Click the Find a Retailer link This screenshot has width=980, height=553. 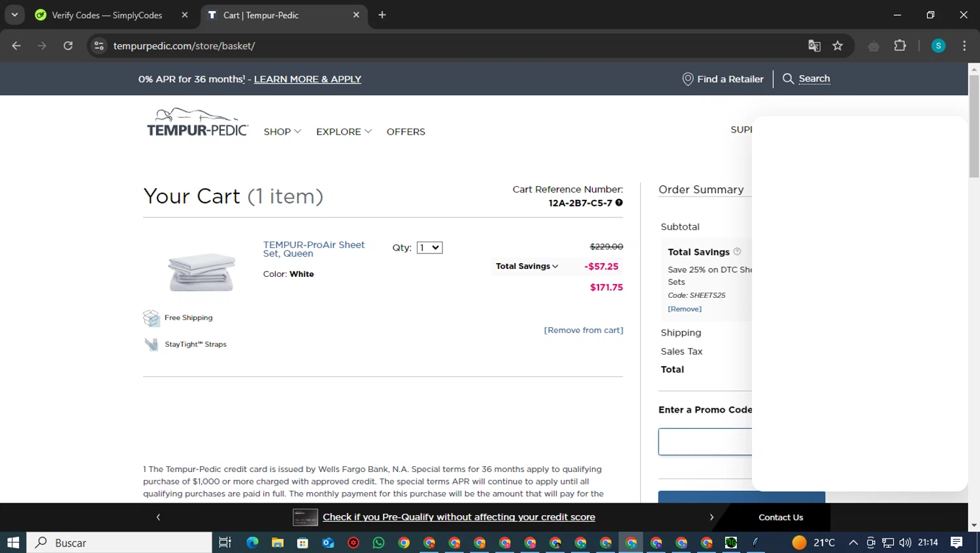(730, 79)
